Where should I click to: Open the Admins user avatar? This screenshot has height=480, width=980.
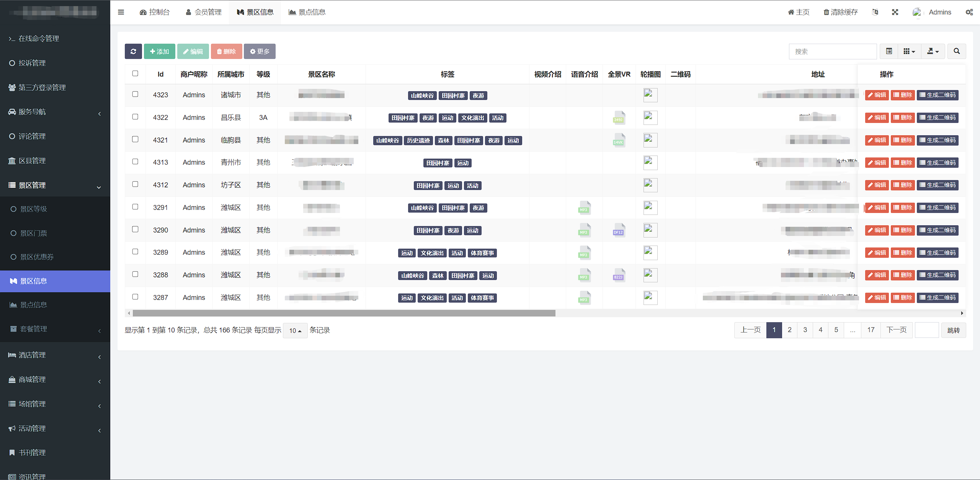(x=917, y=12)
